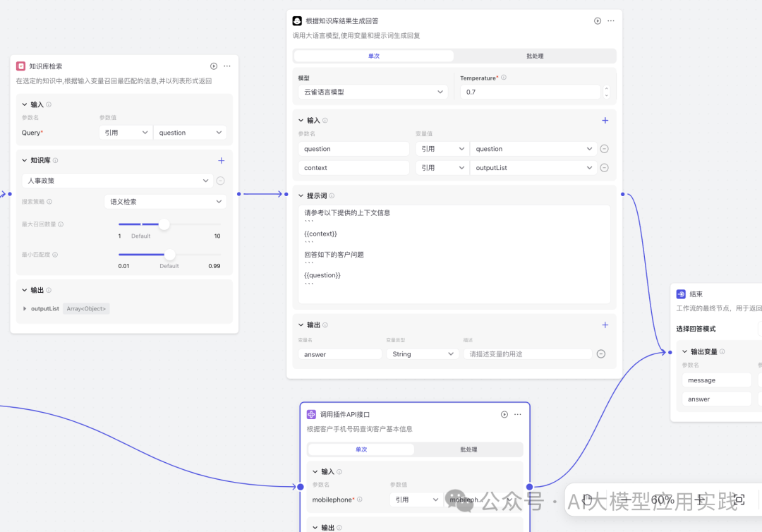This screenshot has height=532, width=762.
Task: Click the 请描述变量的用途 description field
Action: [x=527, y=354]
